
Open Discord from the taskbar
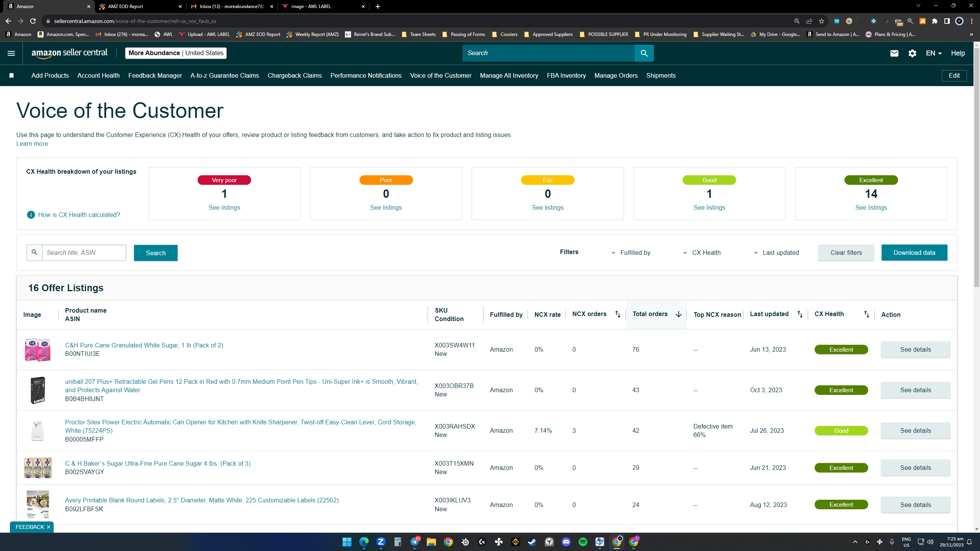pyautogui.click(x=566, y=542)
